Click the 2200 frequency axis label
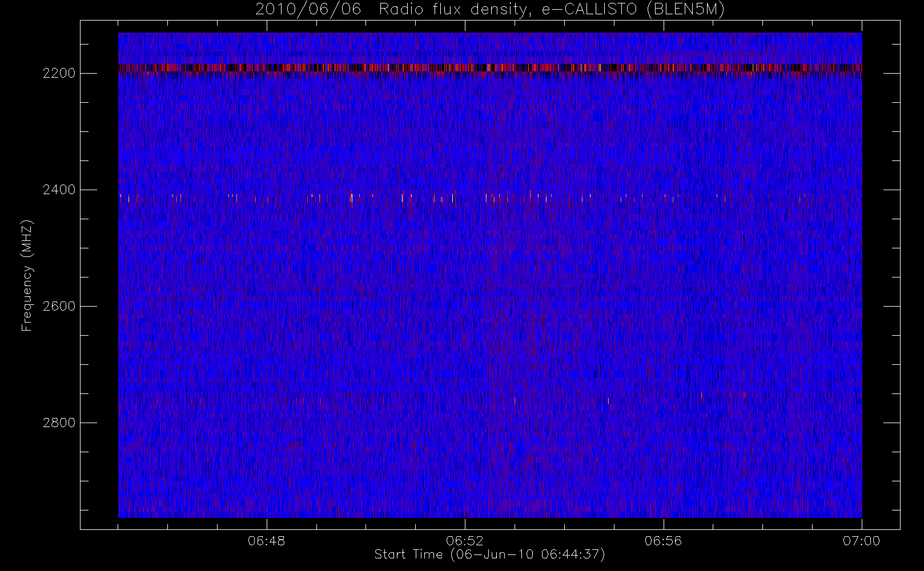Image resolution: width=924 pixels, height=571 pixels. pos(59,73)
